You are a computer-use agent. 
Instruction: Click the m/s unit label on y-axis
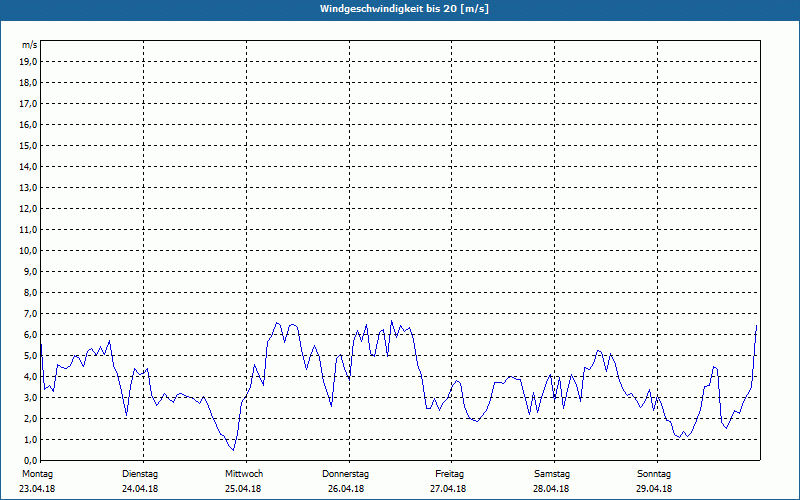point(30,45)
